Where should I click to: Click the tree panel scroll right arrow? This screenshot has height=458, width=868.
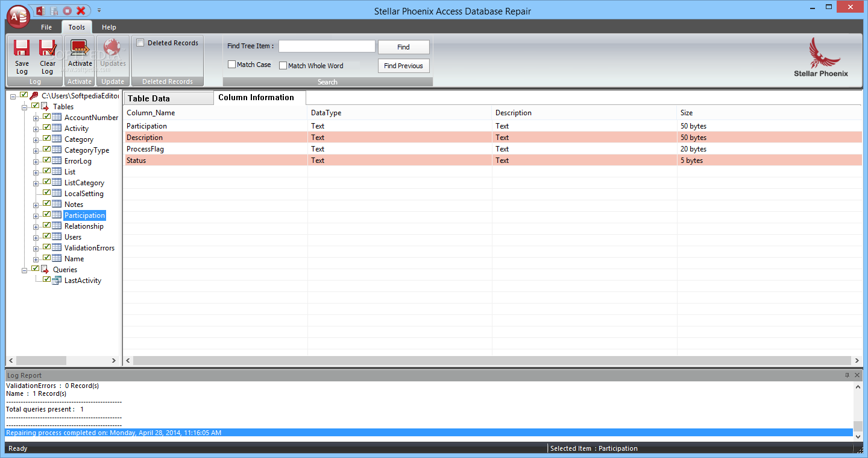click(114, 360)
